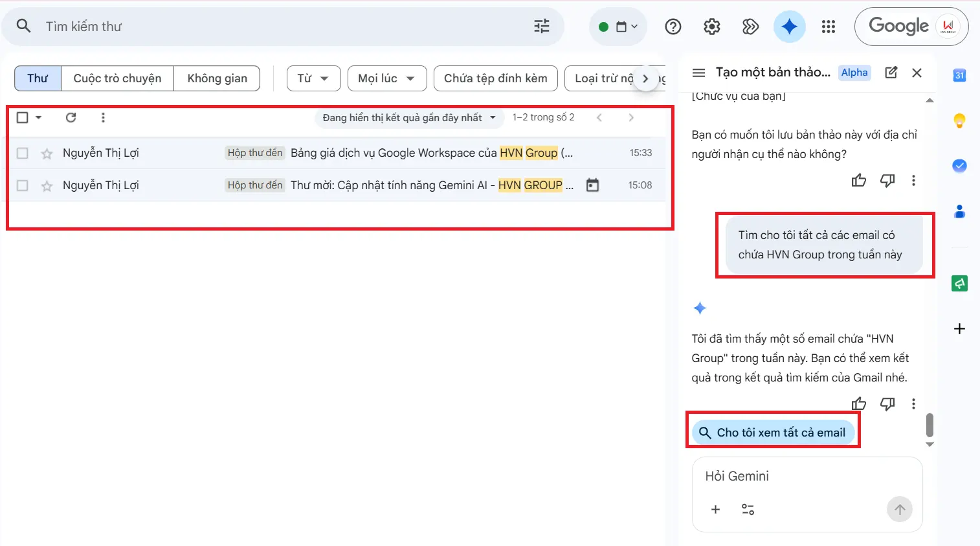Open Google Tasks side panel icon
Screen dimensions: 980x546
tap(959, 166)
